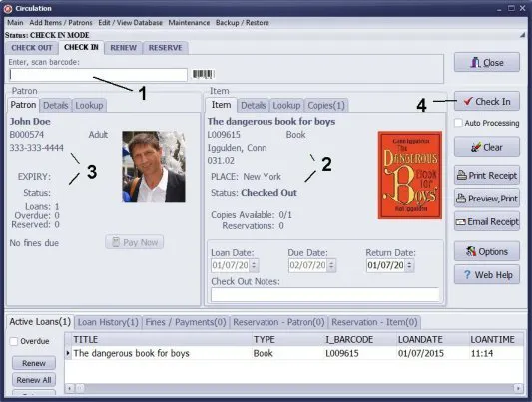This screenshot has height=402, width=532.
Task: Open Add Items / Patrons menu
Action: pos(61,23)
